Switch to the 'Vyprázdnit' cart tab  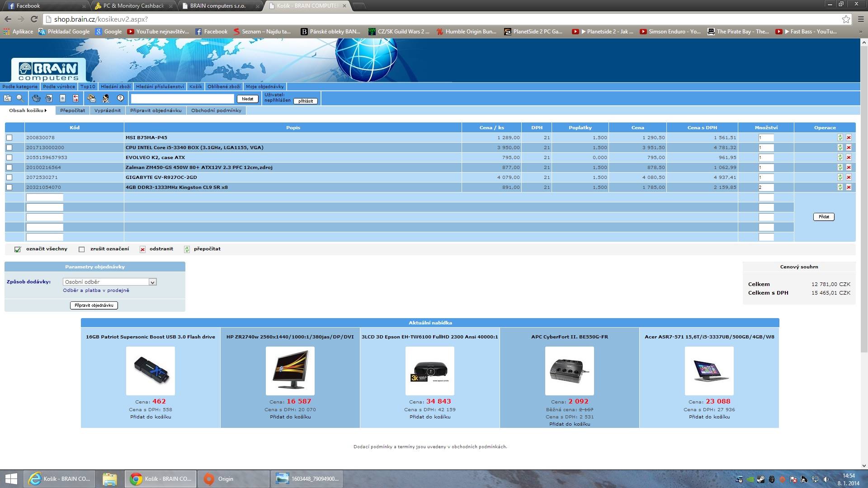pyautogui.click(x=108, y=111)
